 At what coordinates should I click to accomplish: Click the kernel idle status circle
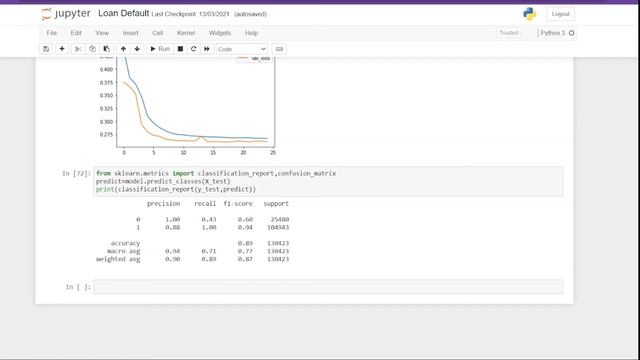[571, 33]
